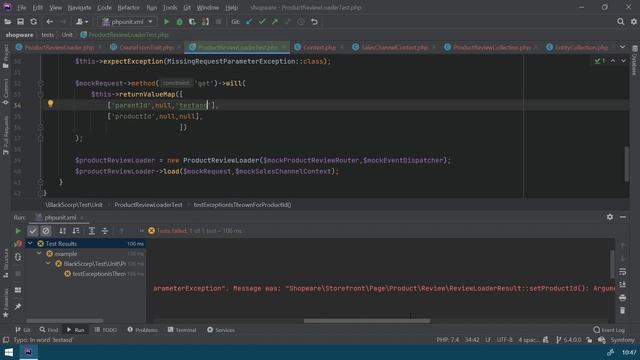
Task: Show hidden editor tabs chevron
Action: pos(622,47)
